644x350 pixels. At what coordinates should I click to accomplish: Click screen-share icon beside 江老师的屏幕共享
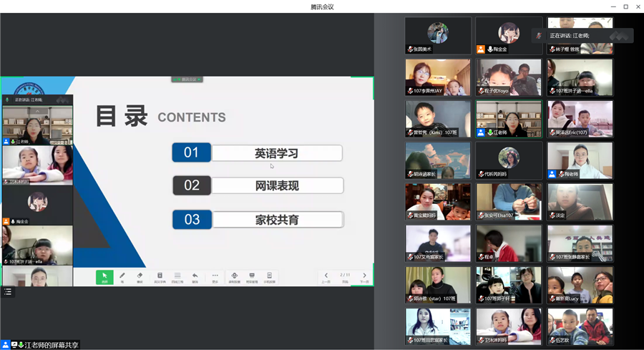pyautogui.click(x=14, y=345)
